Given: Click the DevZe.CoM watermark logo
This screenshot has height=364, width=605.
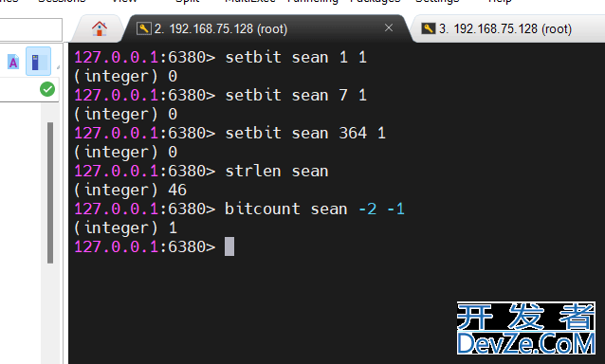Looking at the screenshot, I should click(x=526, y=329).
